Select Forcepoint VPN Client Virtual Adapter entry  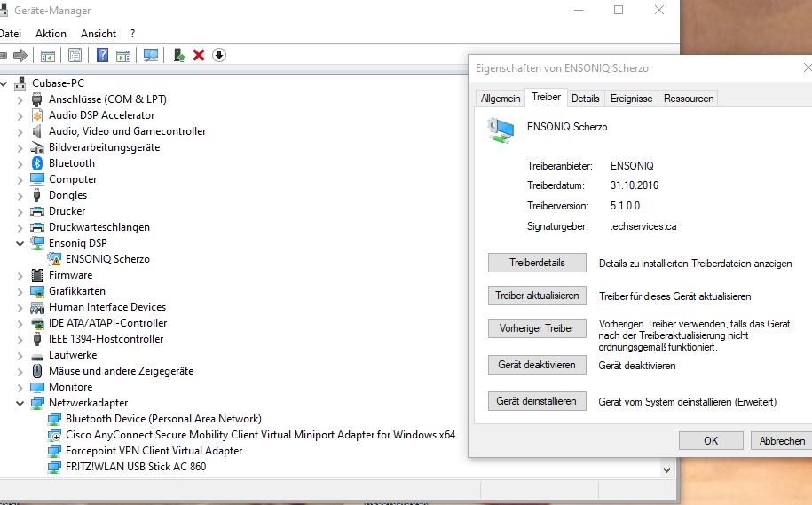pyautogui.click(x=154, y=451)
